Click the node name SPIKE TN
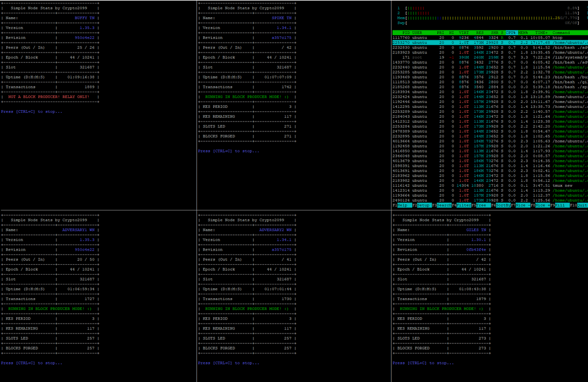Viewport: 588px width, 382px height. tap(282, 18)
